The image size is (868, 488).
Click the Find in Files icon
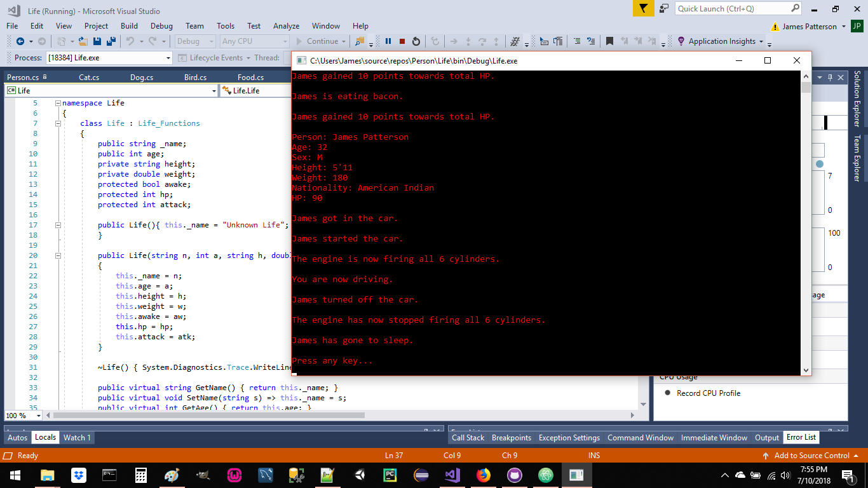pyautogui.click(x=360, y=41)
